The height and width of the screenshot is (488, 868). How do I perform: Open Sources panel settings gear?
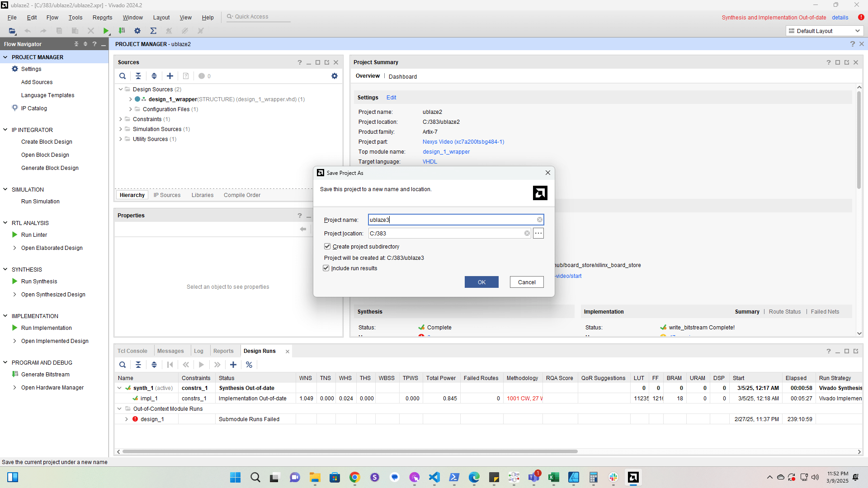click(335, 76)
